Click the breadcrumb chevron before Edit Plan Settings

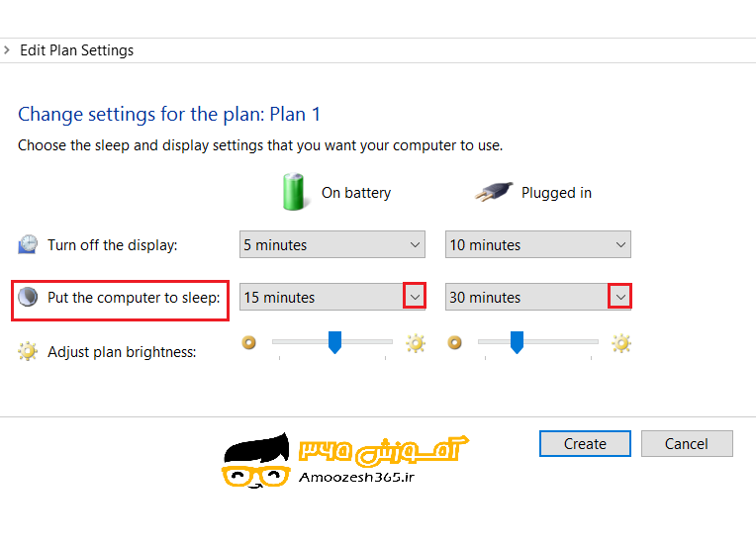(7, 50)
